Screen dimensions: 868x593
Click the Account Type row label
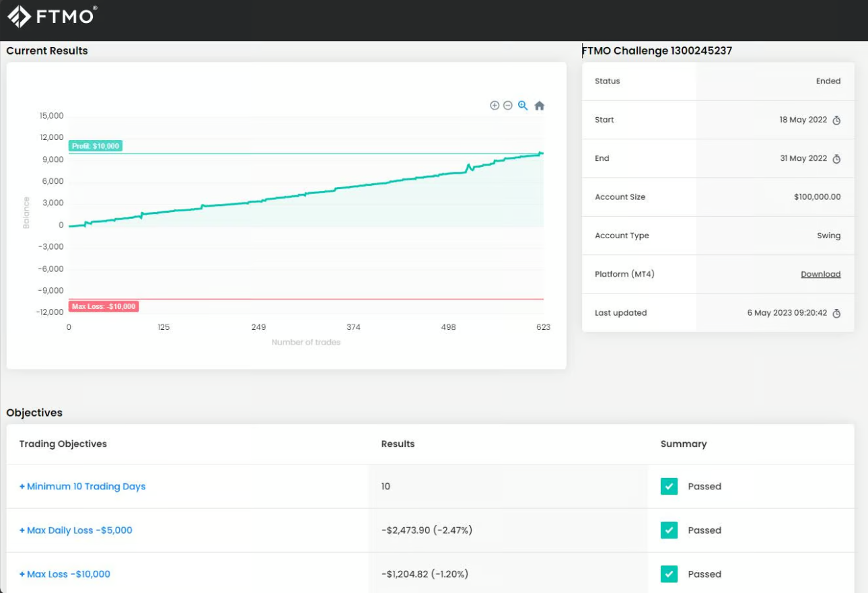pyautogui.click(x=622, y=236)
